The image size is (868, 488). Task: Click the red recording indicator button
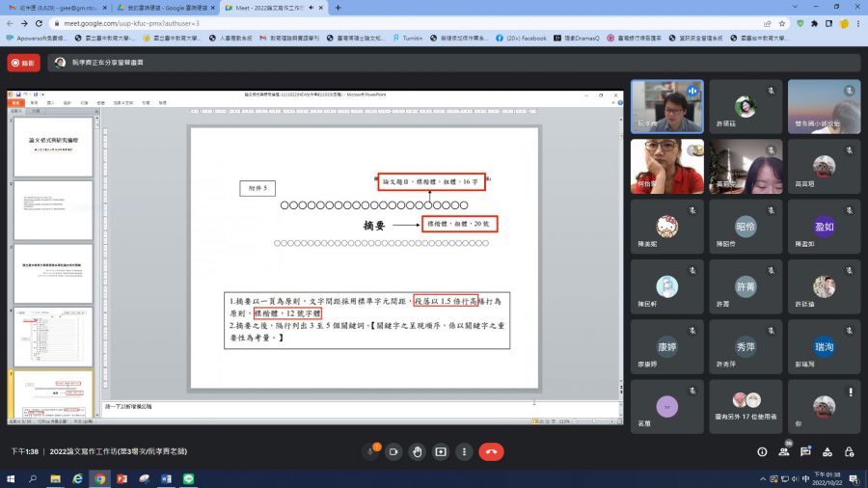click(x=23, y=62)
